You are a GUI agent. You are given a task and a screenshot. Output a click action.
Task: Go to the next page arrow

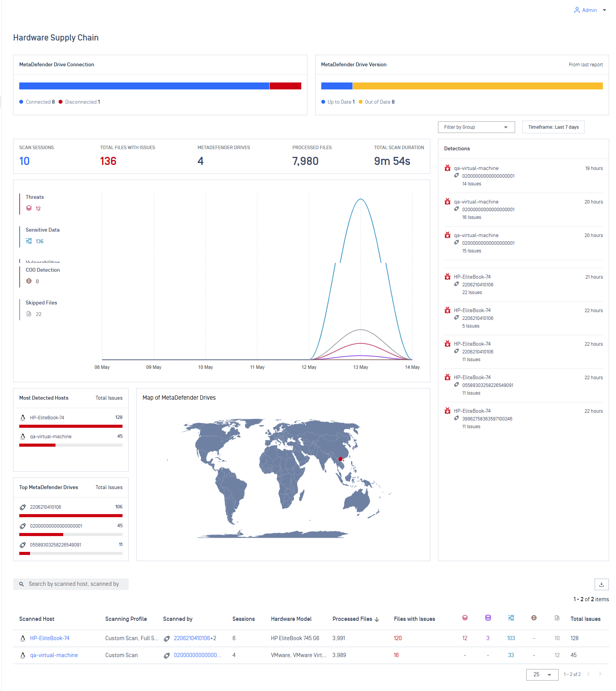point(600,674)
